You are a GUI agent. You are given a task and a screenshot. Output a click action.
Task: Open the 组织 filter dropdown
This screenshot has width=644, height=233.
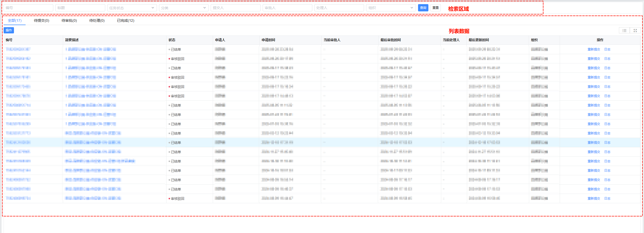coord(391,8)
